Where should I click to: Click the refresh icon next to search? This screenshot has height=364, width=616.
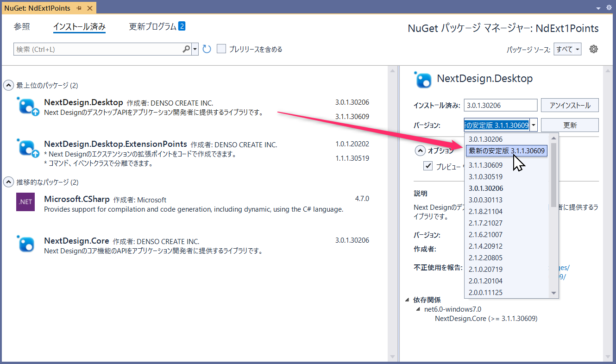(x=207, y=49)
